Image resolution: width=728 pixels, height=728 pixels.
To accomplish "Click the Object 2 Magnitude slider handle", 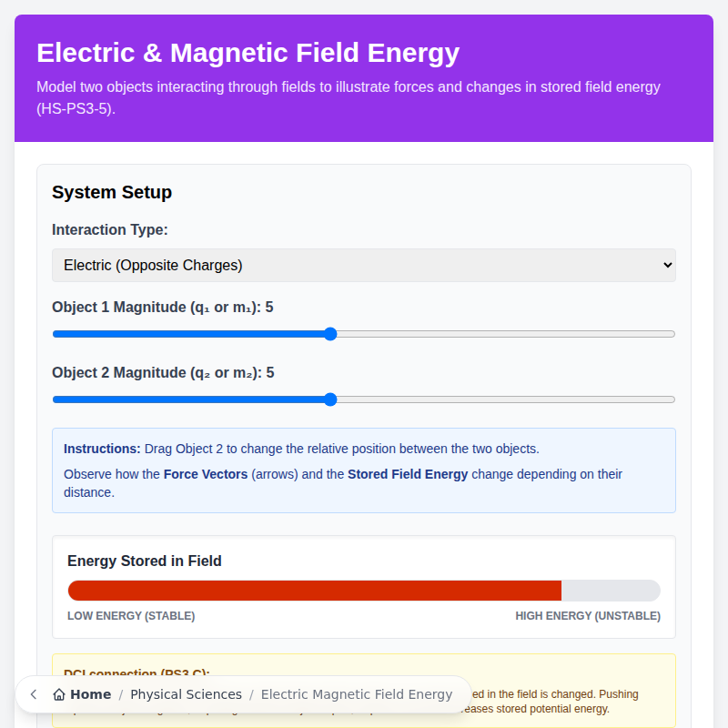I will [x=329, y=399].
